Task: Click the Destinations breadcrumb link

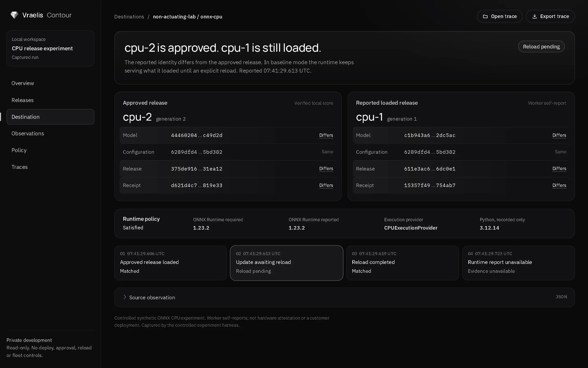Action: [129, 17]
